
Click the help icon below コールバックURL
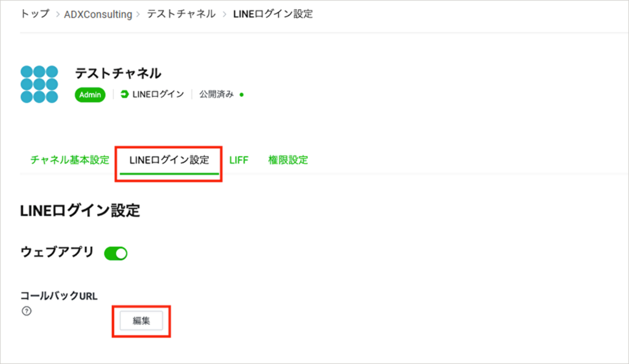point(26,311)
